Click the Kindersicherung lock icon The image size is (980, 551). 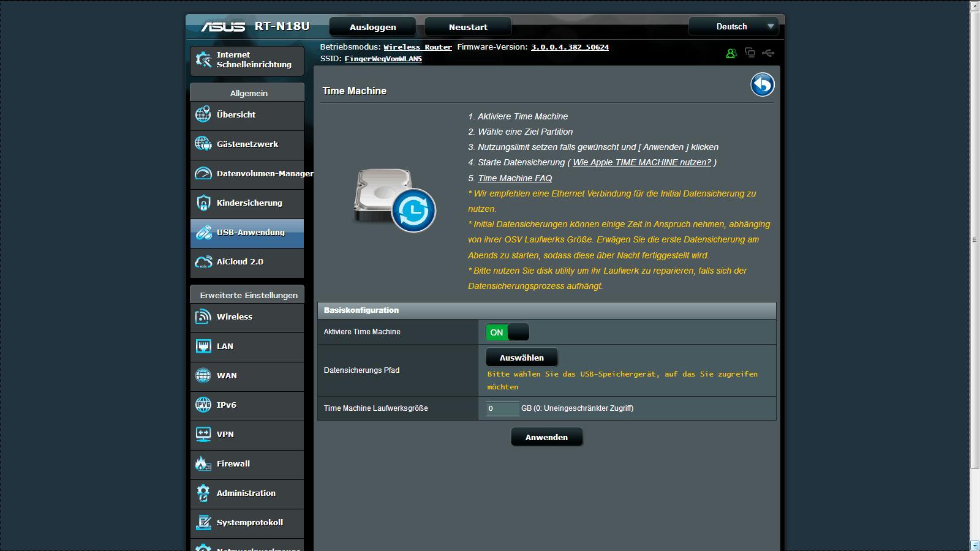[x=203, y=203]
